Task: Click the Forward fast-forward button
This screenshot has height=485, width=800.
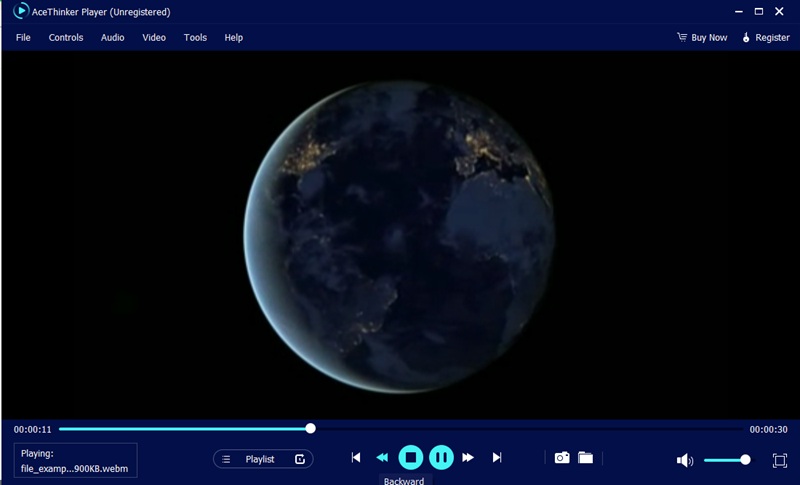Action: tap(468, 458)
